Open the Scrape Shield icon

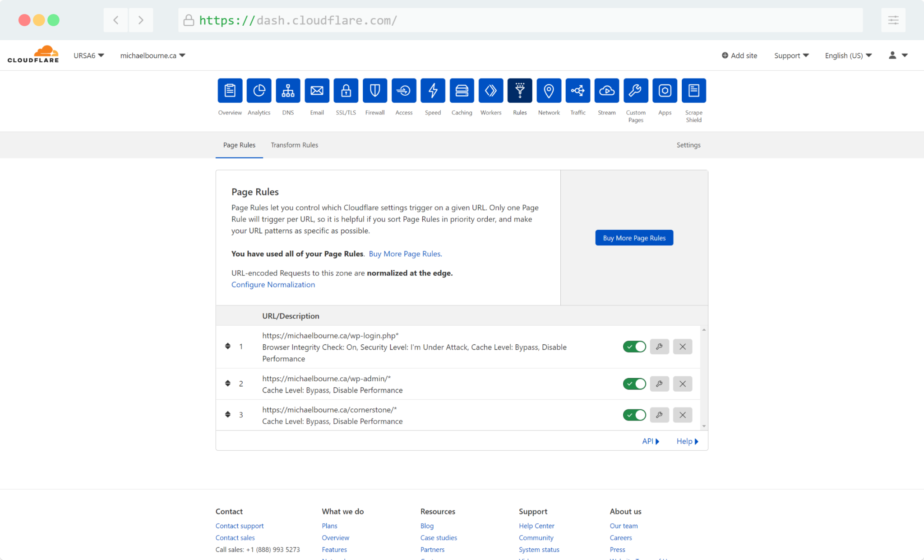(x=694, y=91)
